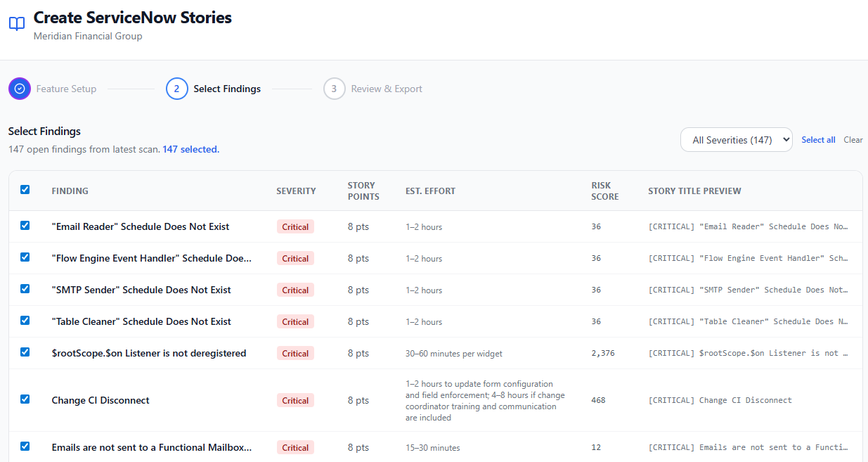Screen dimensions: 868x462
Task: Click the Risk Score column header
Action: [x=604, y=191]
